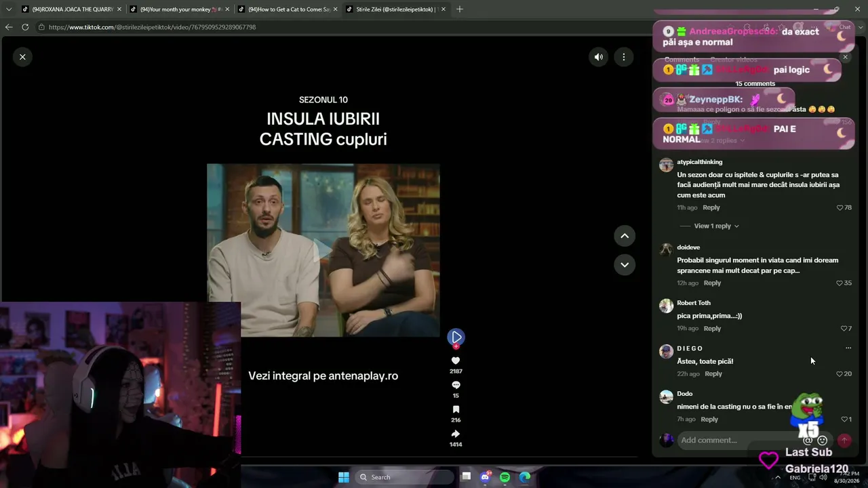Show hidden system tray icons
Image resolution: width=868 pixels, height=488 pixels.
tap(778, 477)
